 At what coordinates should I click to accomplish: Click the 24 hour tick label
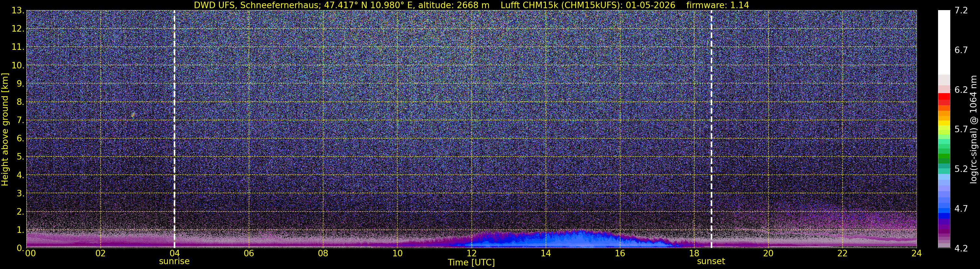[917, 253]
